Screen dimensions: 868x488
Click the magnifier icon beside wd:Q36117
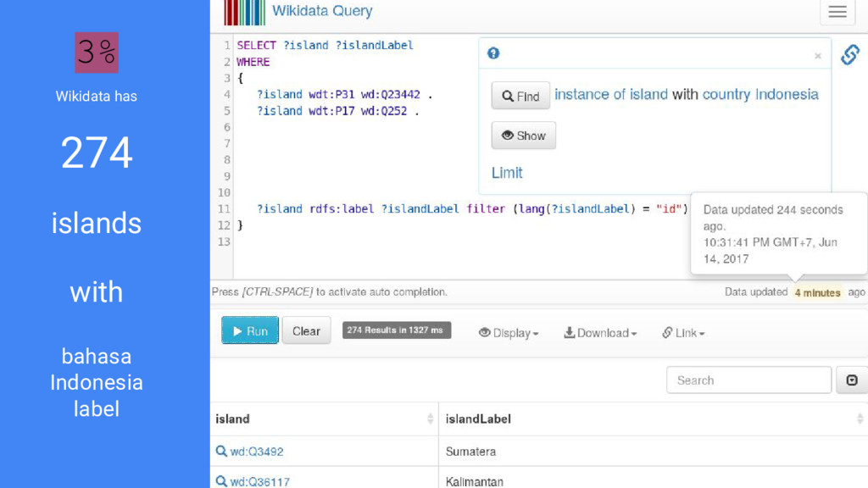click(221, 481)
